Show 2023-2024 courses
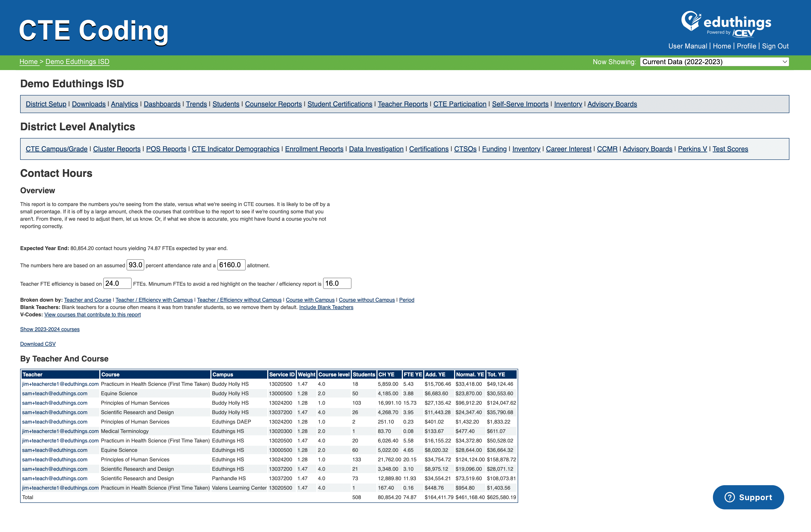 (50, 329)
